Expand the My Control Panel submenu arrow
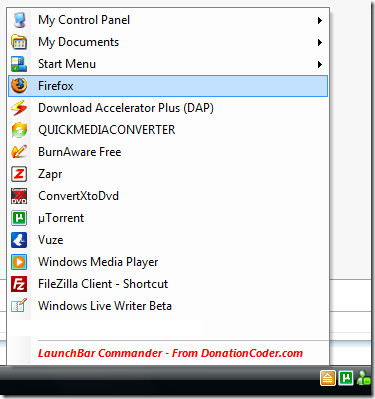 click(320, 20)
